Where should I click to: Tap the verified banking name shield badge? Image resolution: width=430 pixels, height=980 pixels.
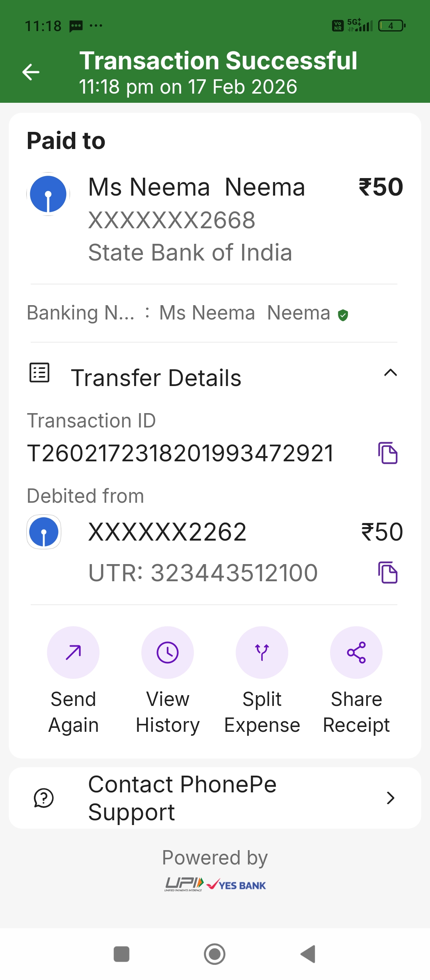(x=343, y=315)
